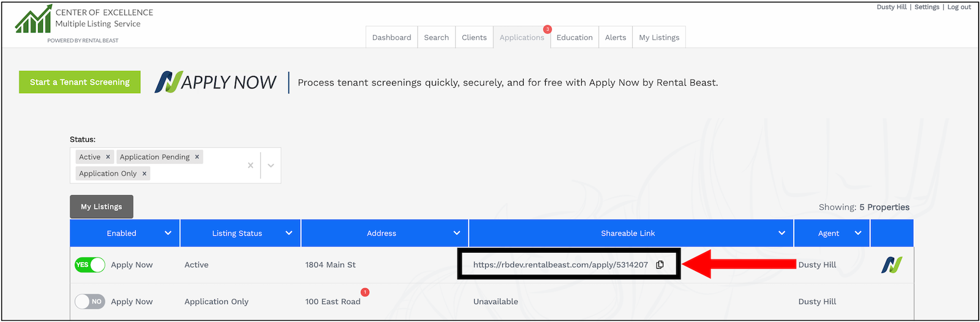Click the My Listings button above table
980x322 pixels.
click(x=102, y=207)
